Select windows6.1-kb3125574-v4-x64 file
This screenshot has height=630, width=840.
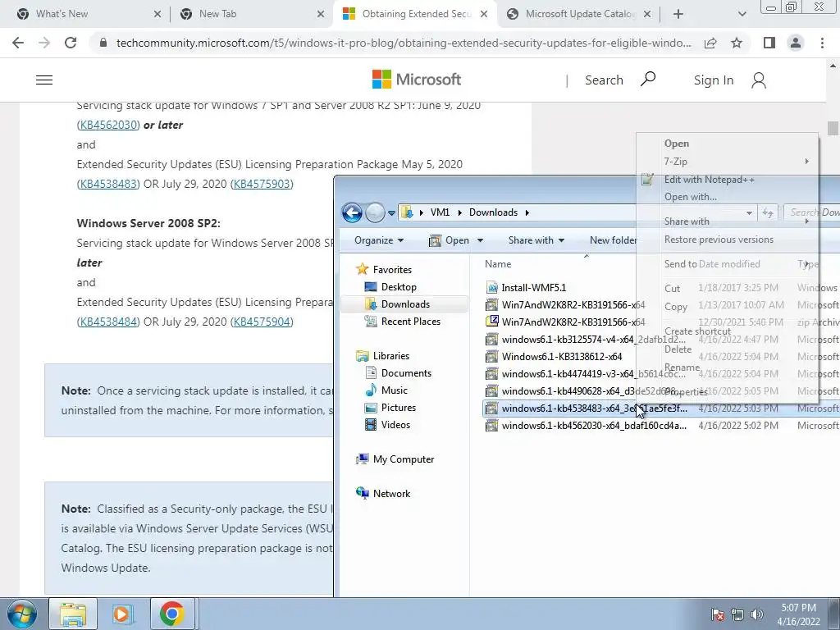coord(594,339)
